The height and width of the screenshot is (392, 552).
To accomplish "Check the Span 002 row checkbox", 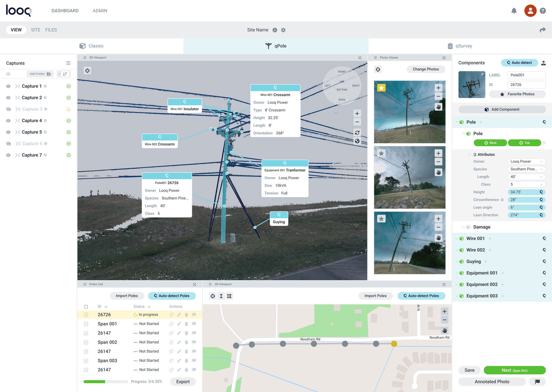I will pyautogui.click(x=86, y=342).
